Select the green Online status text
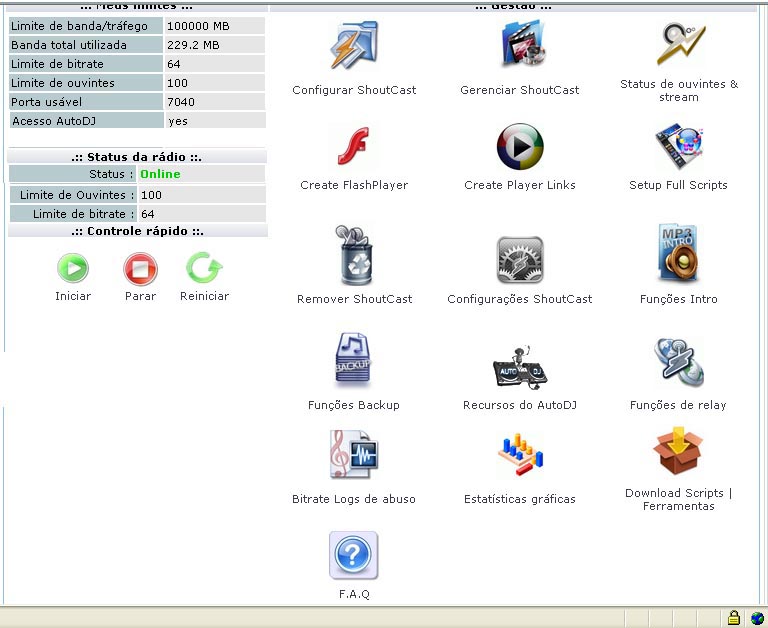The height and width of the screenshot is (628, 768). point(160,174)
